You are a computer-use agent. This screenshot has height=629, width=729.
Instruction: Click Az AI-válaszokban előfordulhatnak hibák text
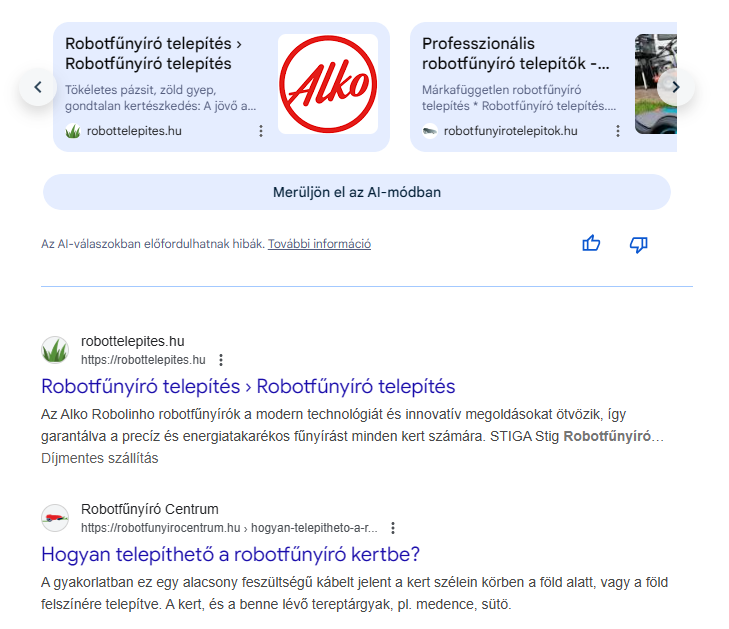click(153, 244)
